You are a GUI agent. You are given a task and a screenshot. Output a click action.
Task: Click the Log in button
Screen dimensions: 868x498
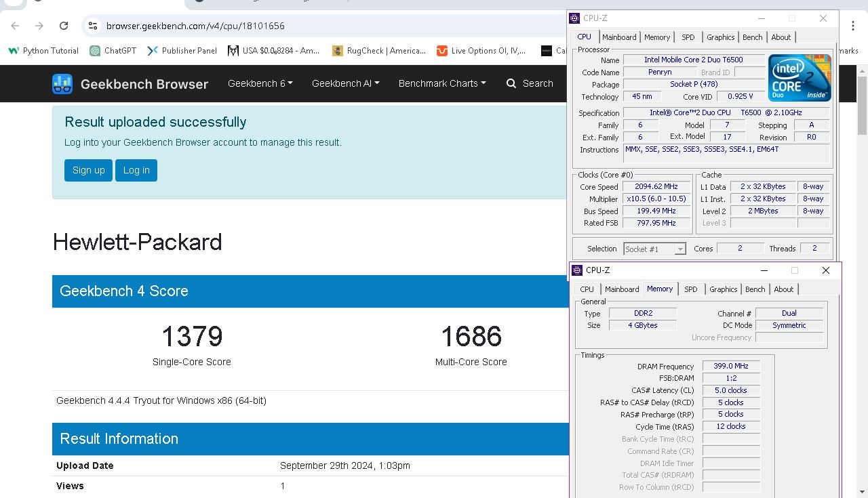(136, 170)
